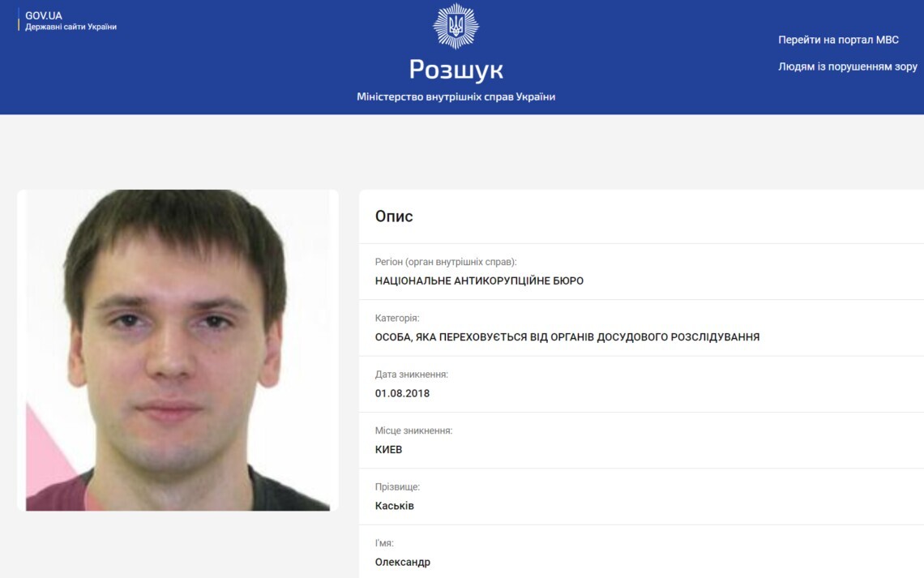Click 'Міністерство внутрішніх справ України' subtitle
Image resolution: width=924 pixels, height=578 pixels.
point(456,96)
